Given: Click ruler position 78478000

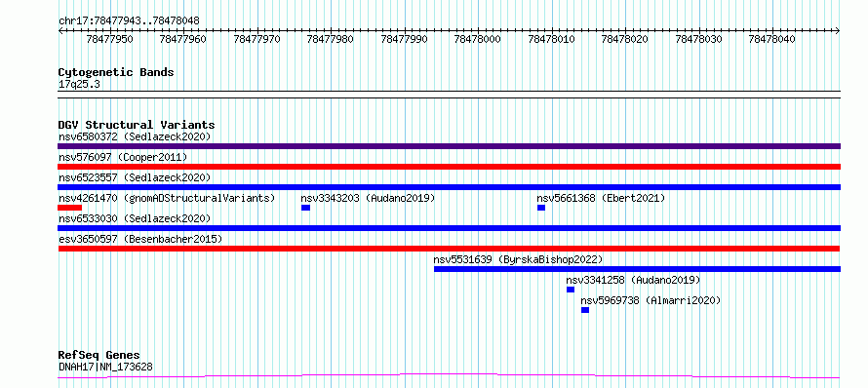Looking at the screenshot, I should click(x=478, y=39).
